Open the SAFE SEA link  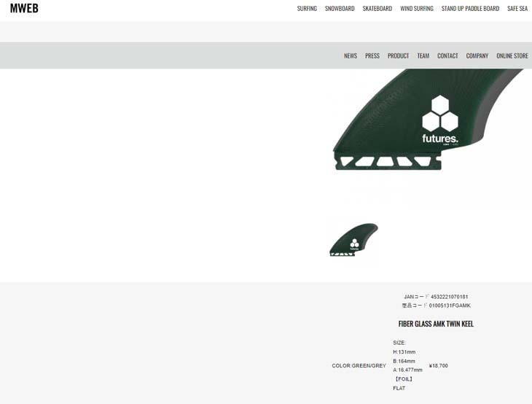(517, 9)
